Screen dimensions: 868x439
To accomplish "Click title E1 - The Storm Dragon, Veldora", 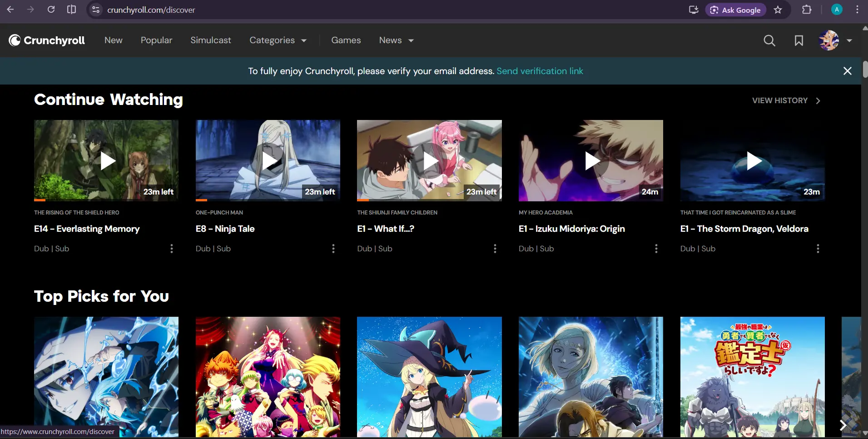I will click(744, 229).
